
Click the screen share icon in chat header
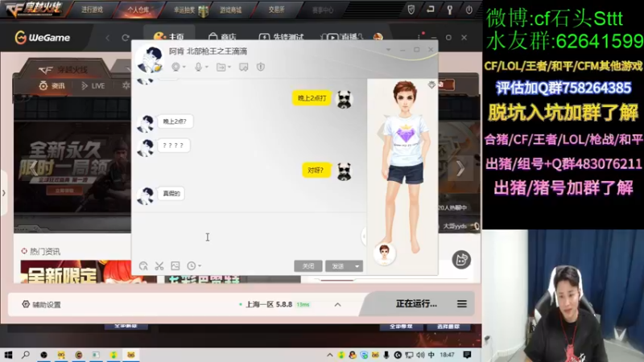pos(244,67)
